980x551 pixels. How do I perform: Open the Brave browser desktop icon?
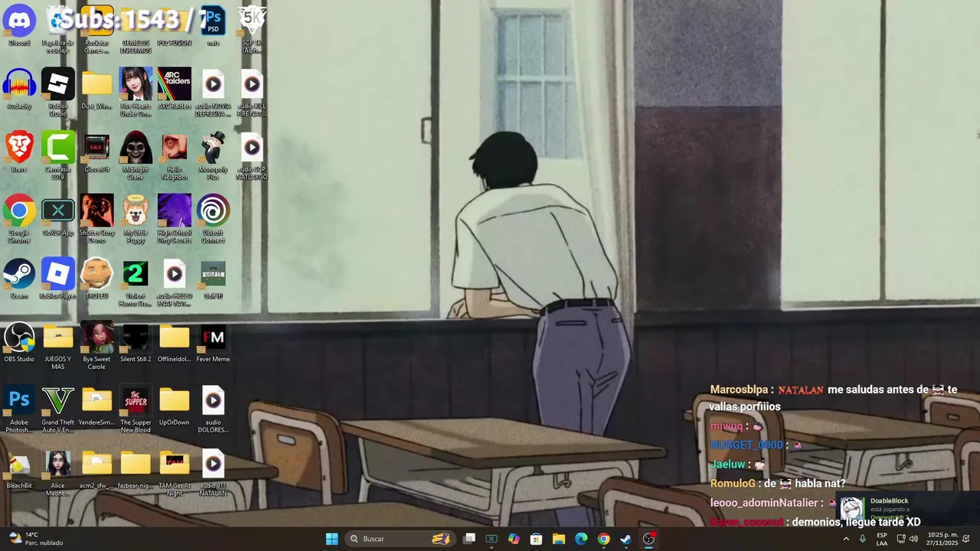(19, 152)
